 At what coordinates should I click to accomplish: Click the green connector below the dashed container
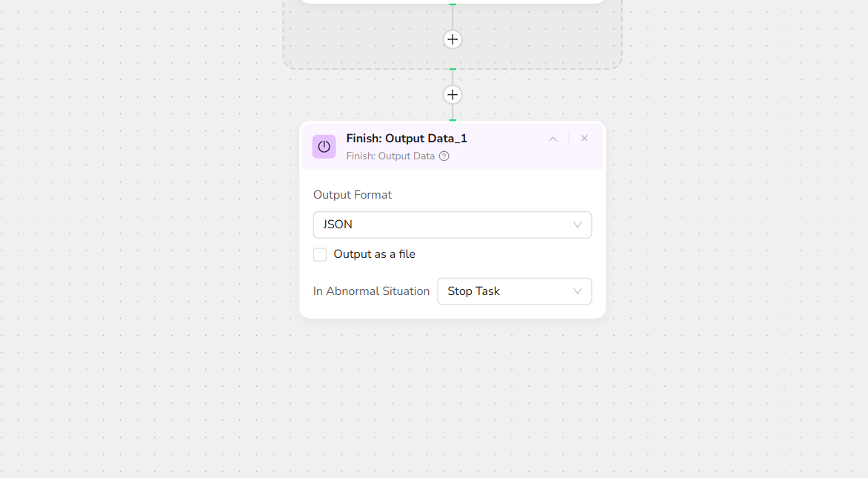453,70
